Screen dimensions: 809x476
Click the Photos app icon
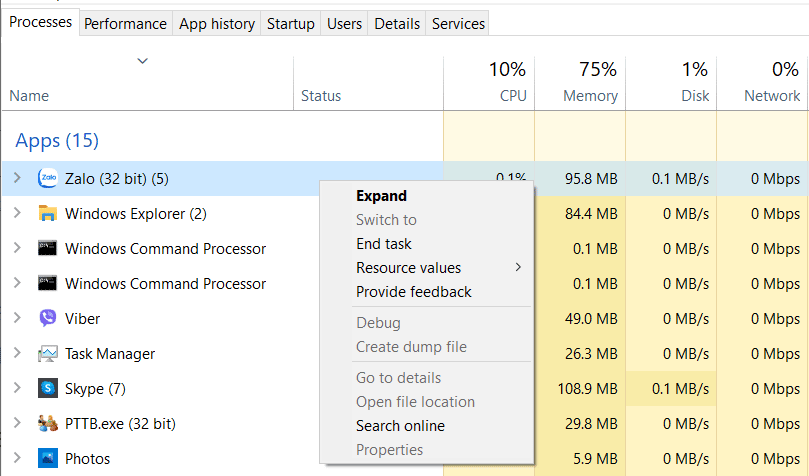tap(47, 459)
